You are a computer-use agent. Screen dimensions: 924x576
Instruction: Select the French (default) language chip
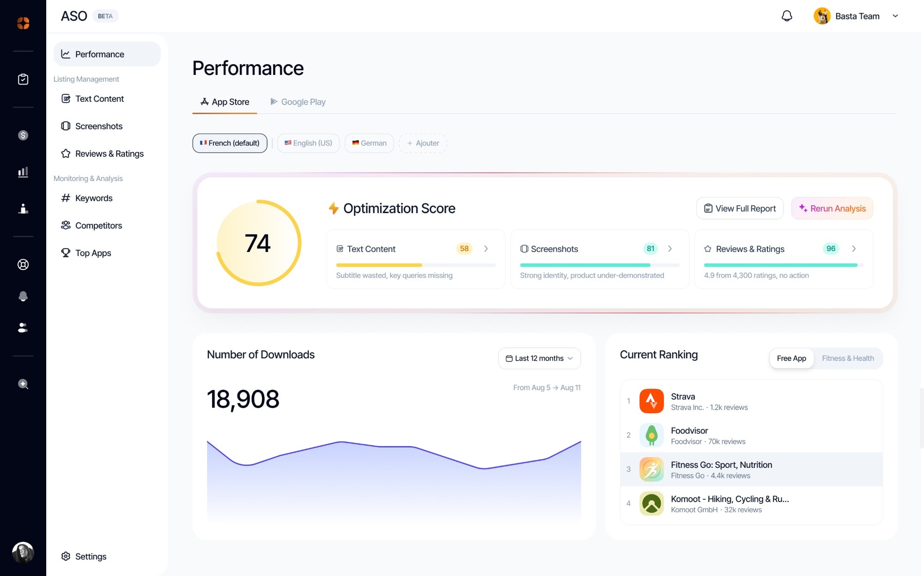pyautogui.click(x=230, y=143)
